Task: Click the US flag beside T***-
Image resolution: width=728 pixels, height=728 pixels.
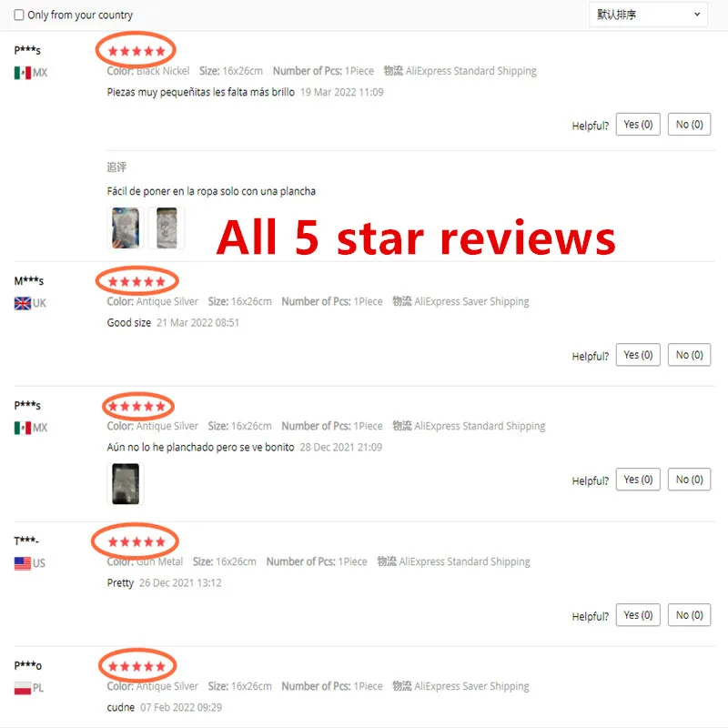Action: pos(23,563)
